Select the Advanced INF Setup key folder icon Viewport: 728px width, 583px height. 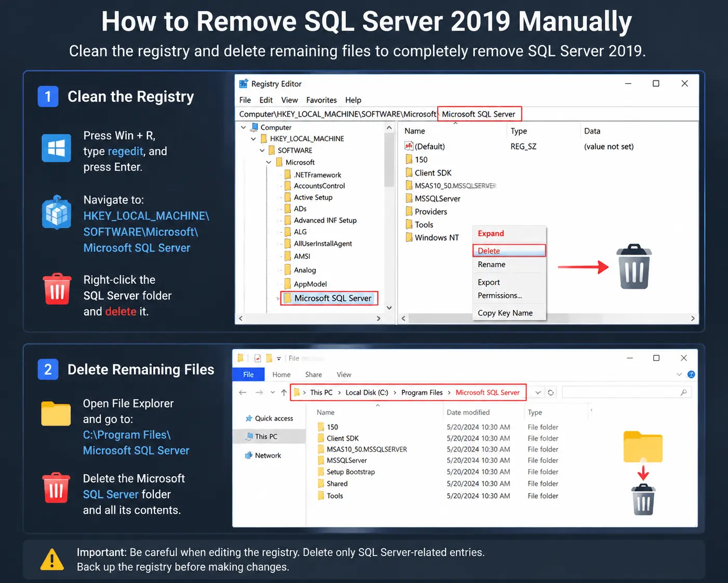coord(288,220)
